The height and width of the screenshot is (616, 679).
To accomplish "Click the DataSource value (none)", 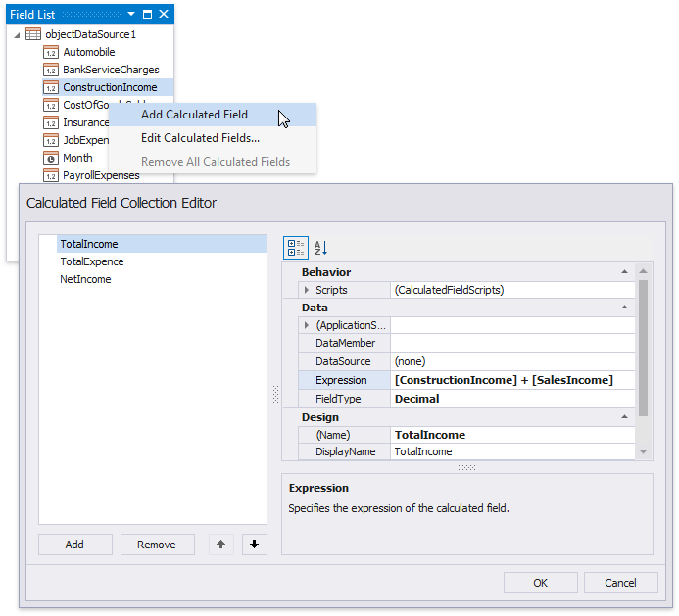I will point(512,361).
